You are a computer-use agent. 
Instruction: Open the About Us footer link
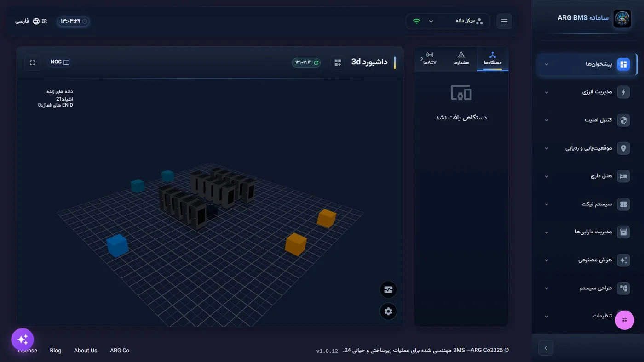coord(86,351)
